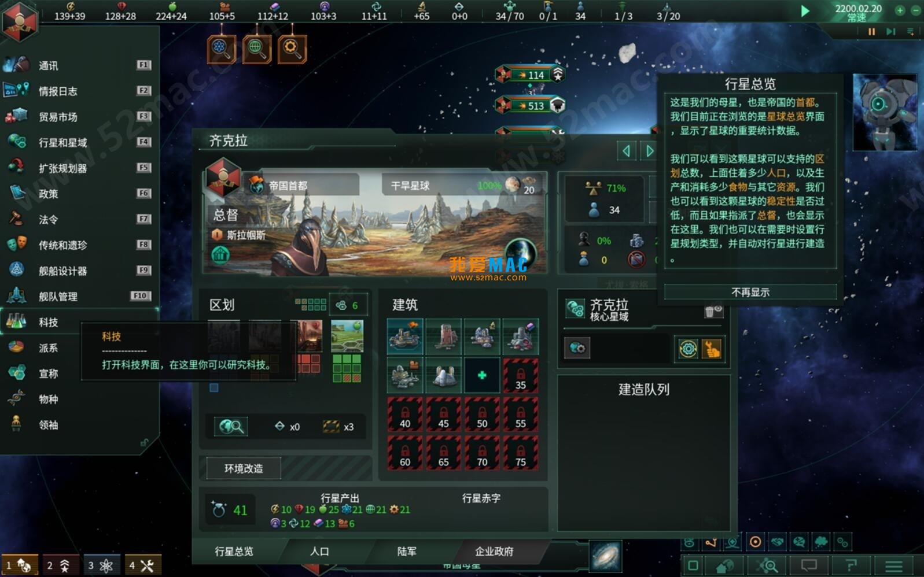
Task: Switch to the 陆军 armies tab
Action: 407,552
